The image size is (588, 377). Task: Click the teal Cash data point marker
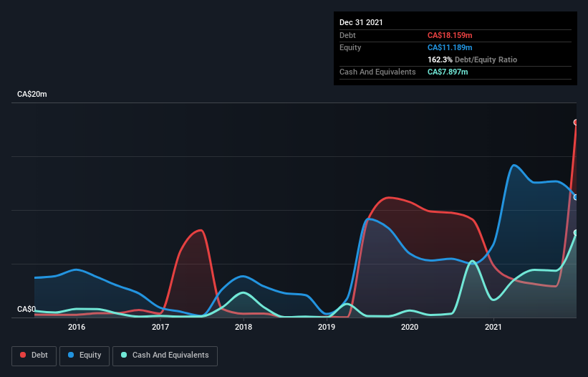click(576, 233)
